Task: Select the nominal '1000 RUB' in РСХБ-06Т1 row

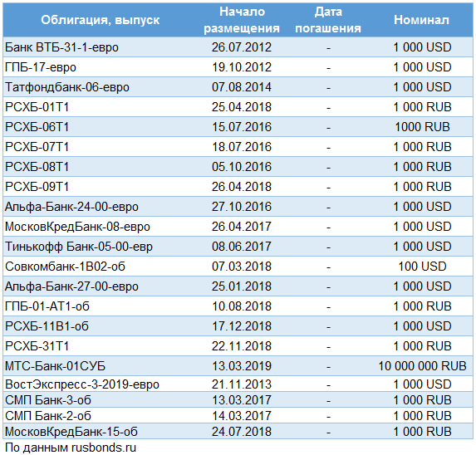Action: click(422, 127)
